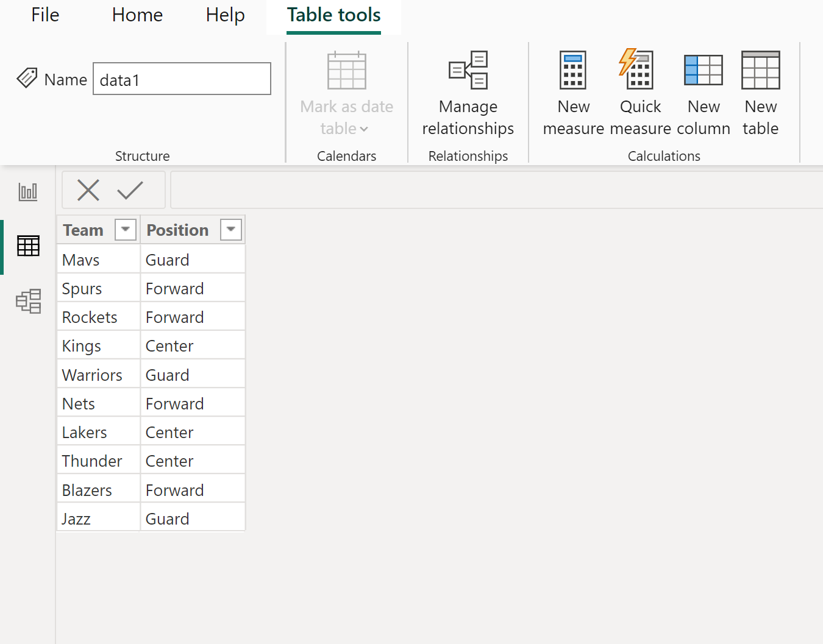The image size is (823, 644).
Task: Switch to the Home tab
Action: pyautogui.click(x=137, y=15)
